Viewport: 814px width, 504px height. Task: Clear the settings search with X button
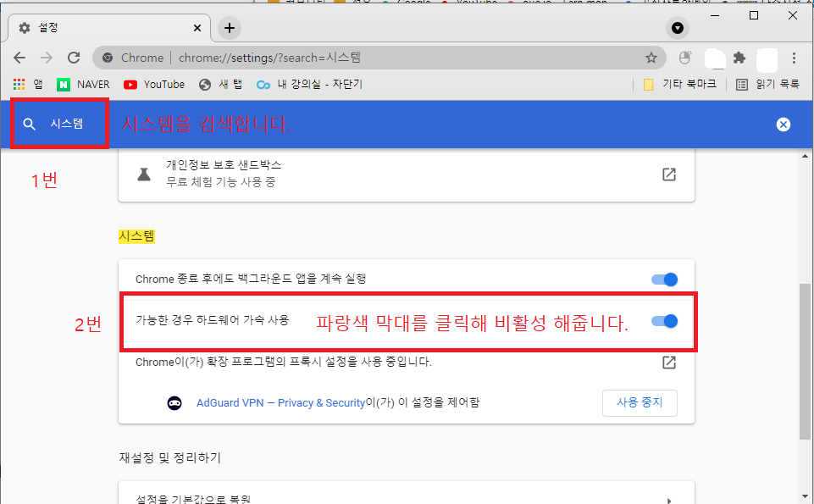point(784,125)
